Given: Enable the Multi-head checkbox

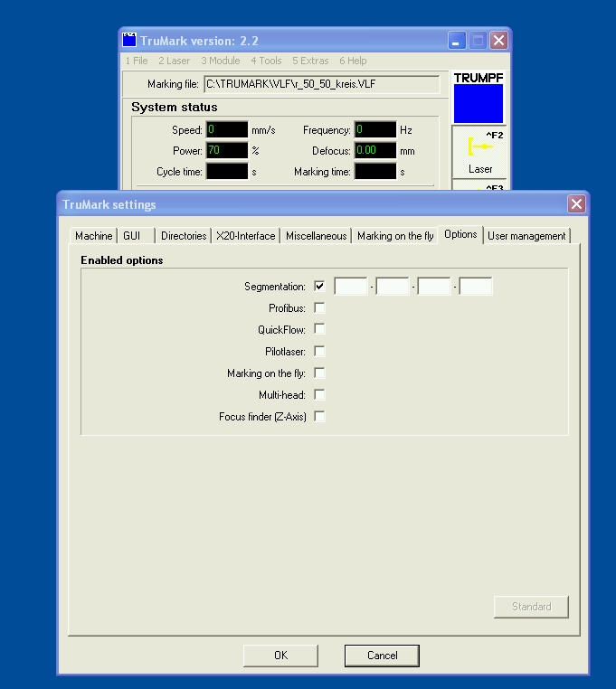Looking at the screenshot, I should point(319,394).
